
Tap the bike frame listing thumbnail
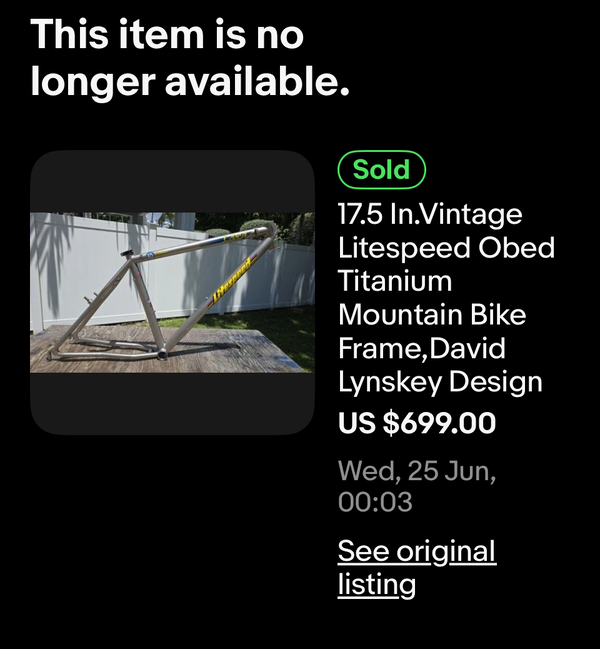coord(172,292)
